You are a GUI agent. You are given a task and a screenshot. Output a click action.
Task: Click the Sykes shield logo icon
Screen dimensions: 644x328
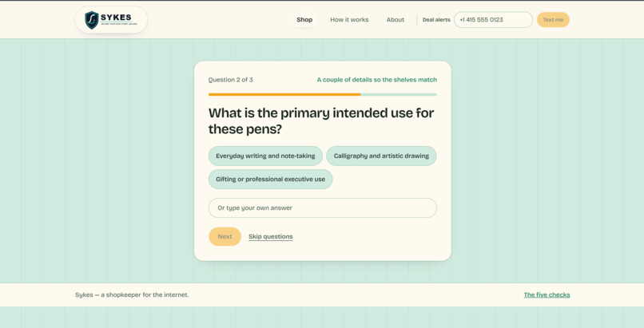[91, 20]
